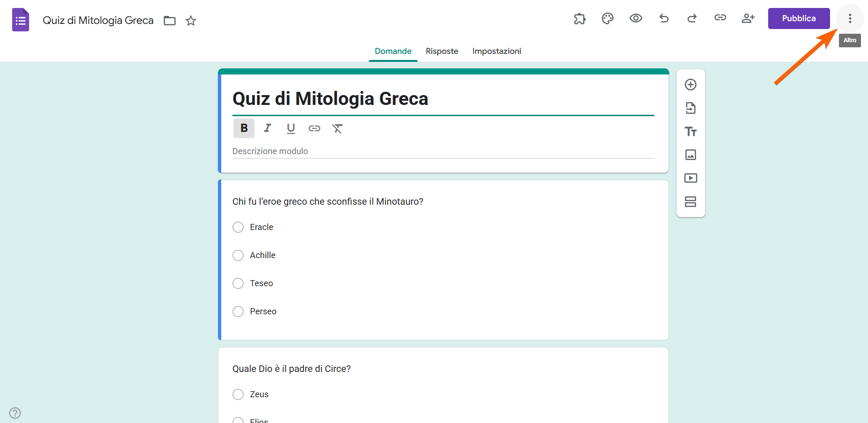Viewport: 868px width, 423px height.
Task: Select the Teseo answer option
Action: pos(238,283)
